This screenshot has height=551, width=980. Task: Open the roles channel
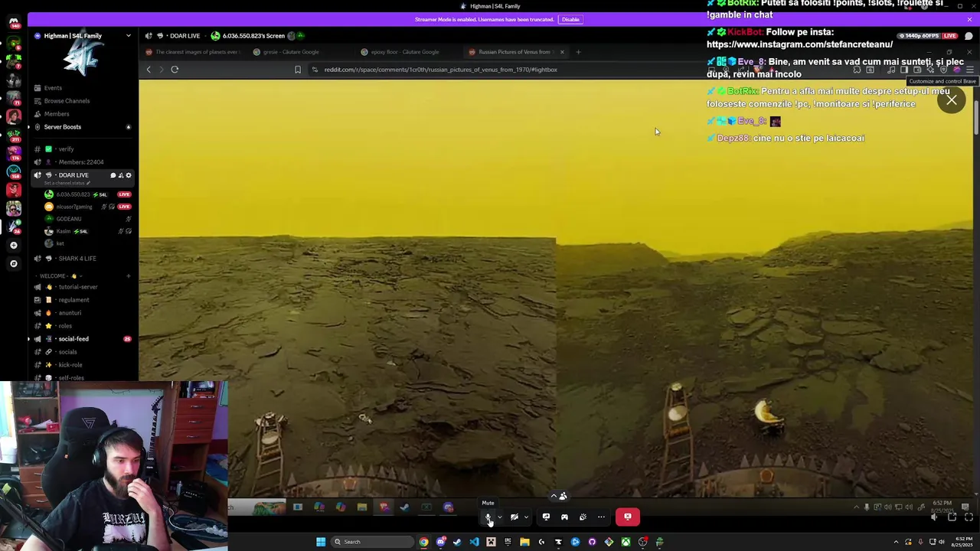[x=65, y=326]
